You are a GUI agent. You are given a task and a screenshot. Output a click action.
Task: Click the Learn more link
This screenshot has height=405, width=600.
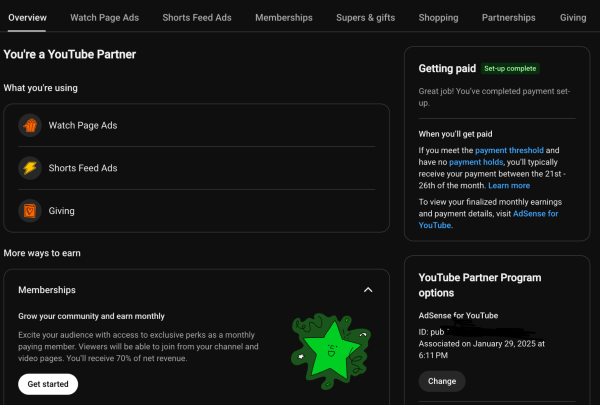(x=509, y=186)
